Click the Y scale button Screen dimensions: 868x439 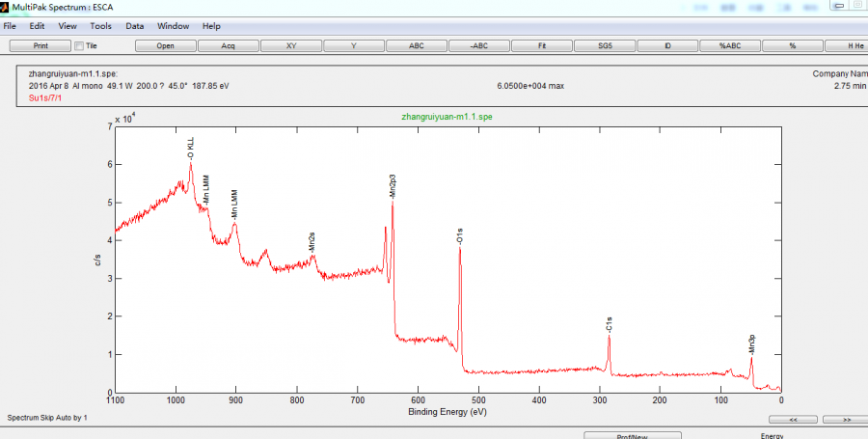[354, 46]
